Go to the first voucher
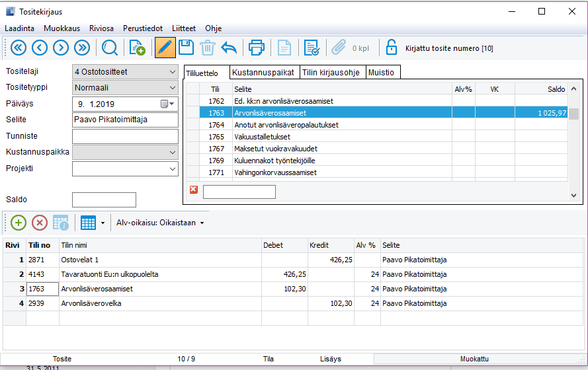This screenshot has width=588, height=370. pyautogui.click(x=17, y=48)
